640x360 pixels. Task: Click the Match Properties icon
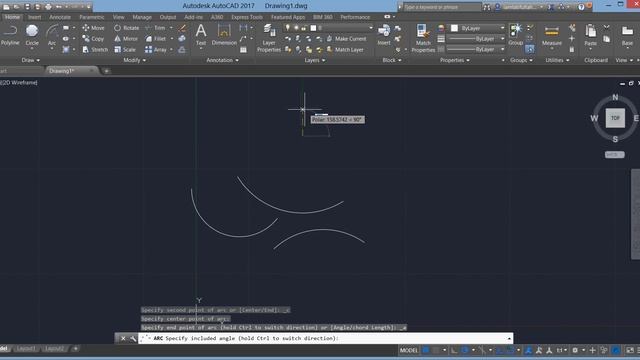pos(423,38)
